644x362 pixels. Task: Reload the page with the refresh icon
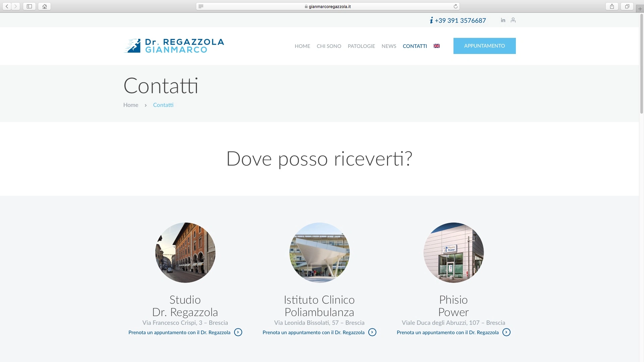point(455,6)
